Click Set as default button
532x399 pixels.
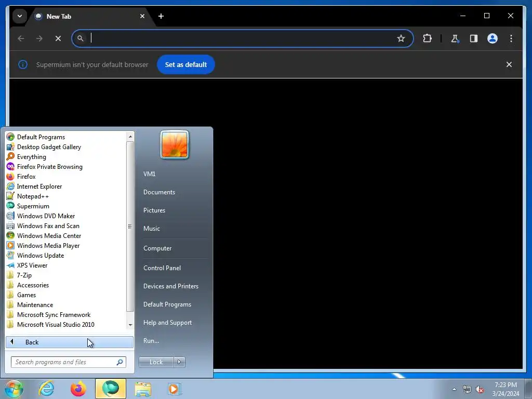[186, 64]
